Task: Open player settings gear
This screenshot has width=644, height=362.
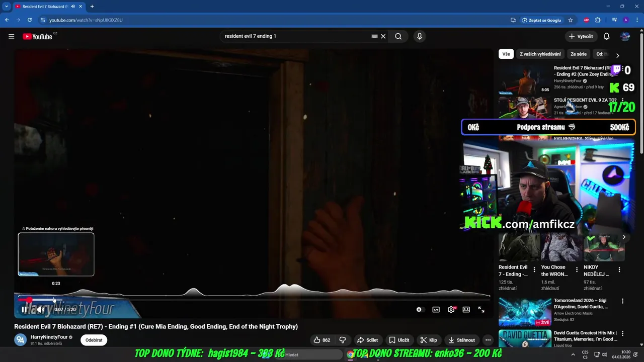Action: (451, 310)
